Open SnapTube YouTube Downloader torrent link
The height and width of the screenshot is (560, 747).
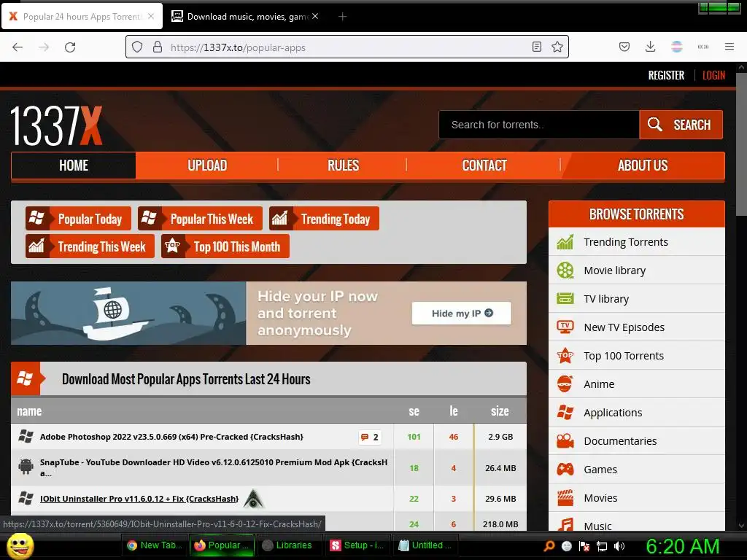click(x=214, y=467)
